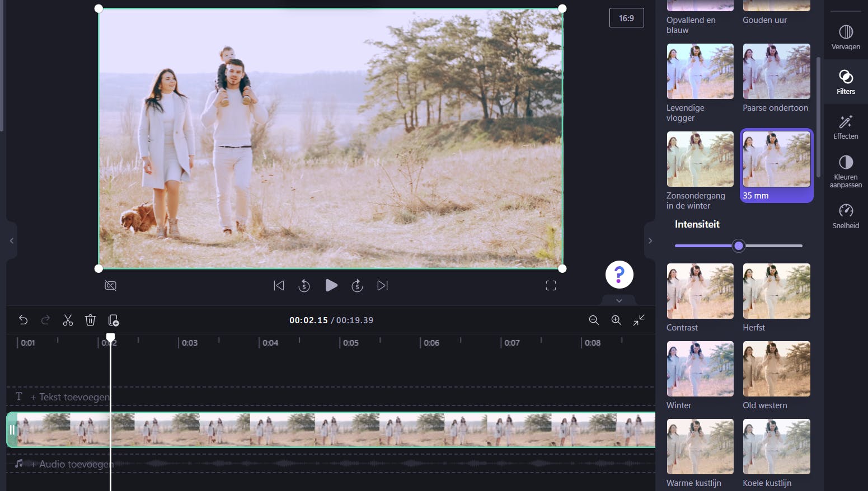The height and width of the screenshot is (491, 868).
Task: Fit timeline to screen
Action: pyautogui.click(x=639, y=320)
